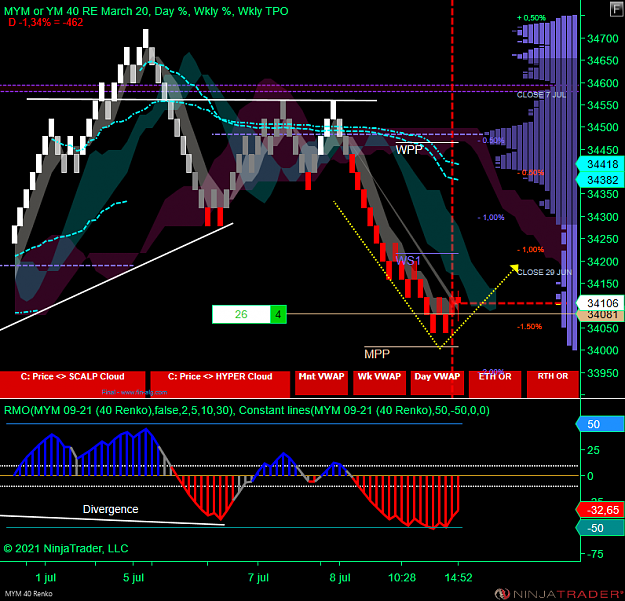Click the WS1 pivot label
This screenshot has height=601, width=625.
point(408,261)
